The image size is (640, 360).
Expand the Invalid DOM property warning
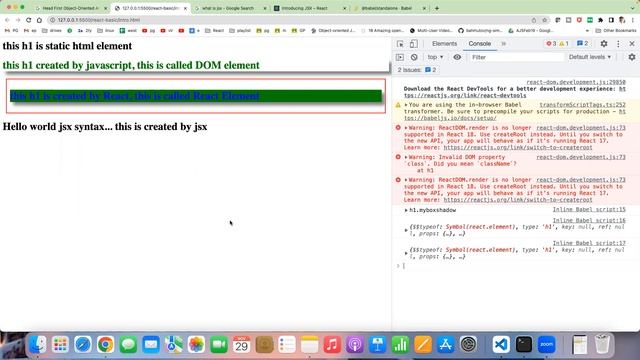(x=406, y=157)
